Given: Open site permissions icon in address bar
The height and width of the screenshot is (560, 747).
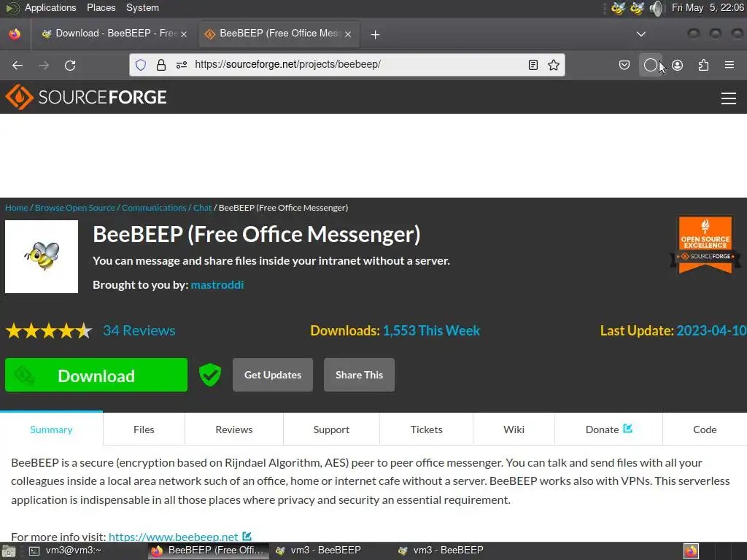Looking at the screenshot, I should coord(182,65).
